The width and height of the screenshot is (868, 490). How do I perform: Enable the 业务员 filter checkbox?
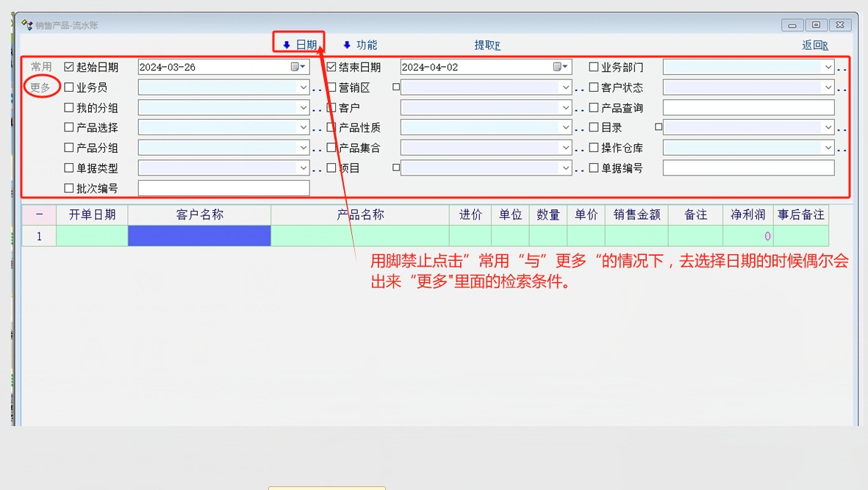(x=69, y=87)
